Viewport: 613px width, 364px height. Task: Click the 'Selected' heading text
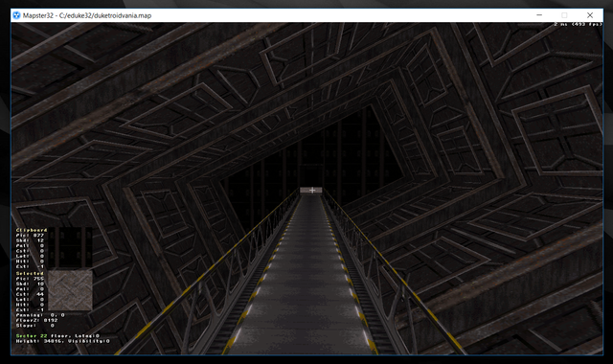[x=30, y=273]
